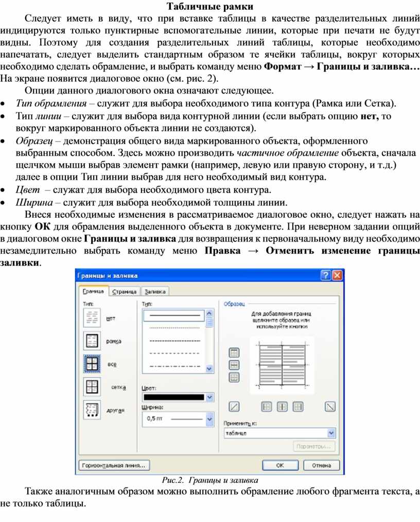Select the 'нет' (no border) type icon
Image resolution: width=420 pixels, height=522 pixels.
tap(91, 319)
